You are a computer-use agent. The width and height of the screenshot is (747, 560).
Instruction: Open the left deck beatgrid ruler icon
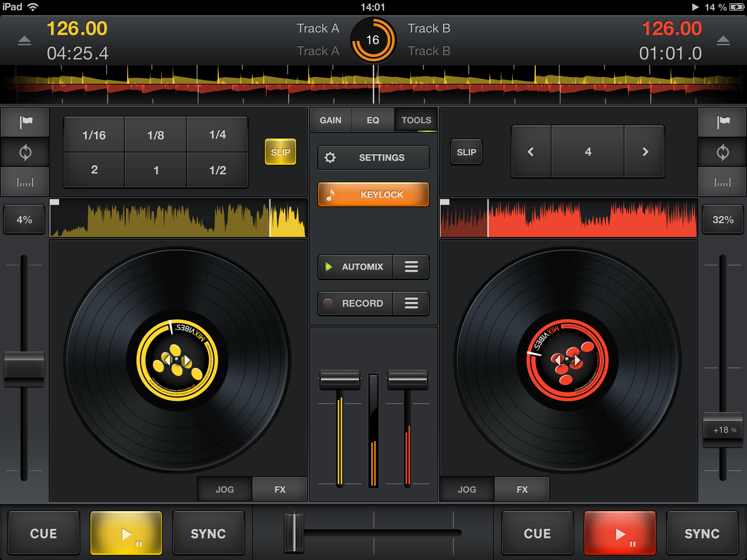(25, 182)
